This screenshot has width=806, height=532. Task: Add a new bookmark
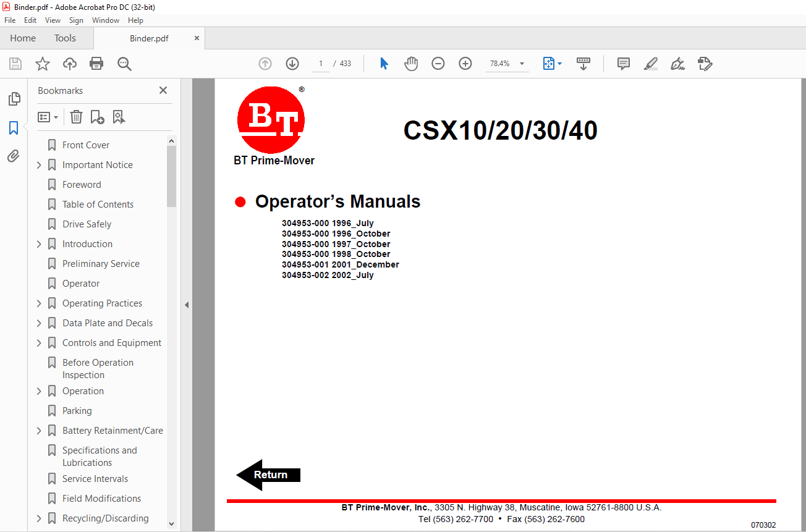pyautogui.click(x=98, y=117)
